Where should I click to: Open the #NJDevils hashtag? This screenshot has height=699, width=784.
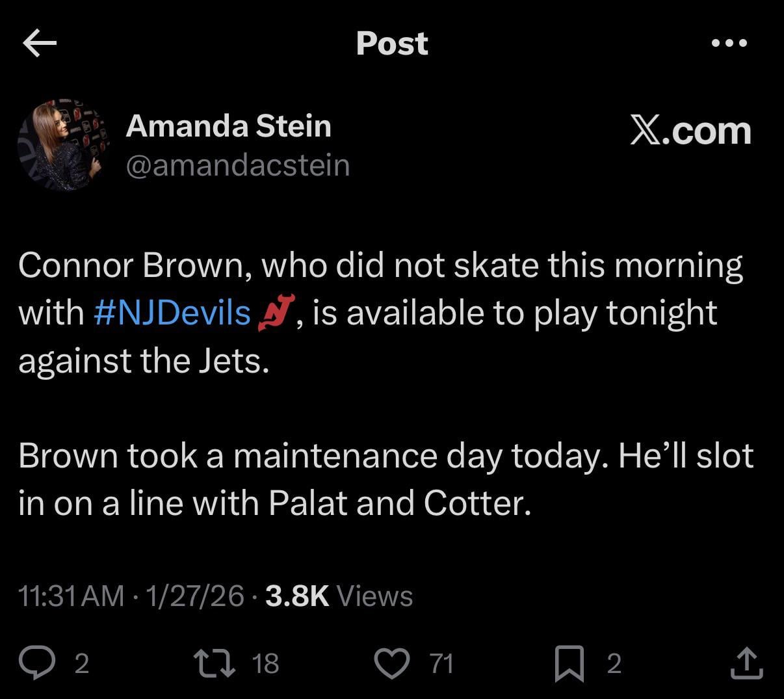[172, 313]
